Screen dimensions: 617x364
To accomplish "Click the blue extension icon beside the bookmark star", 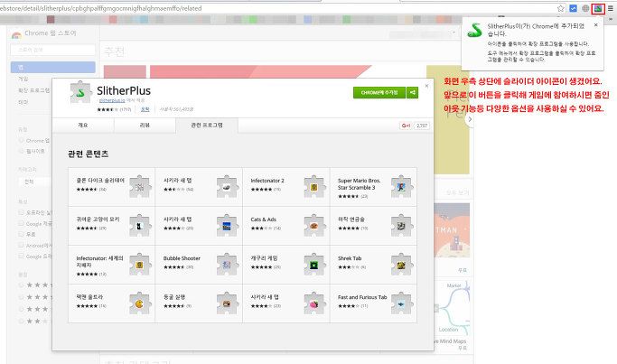I will click(x=574, y=8).
